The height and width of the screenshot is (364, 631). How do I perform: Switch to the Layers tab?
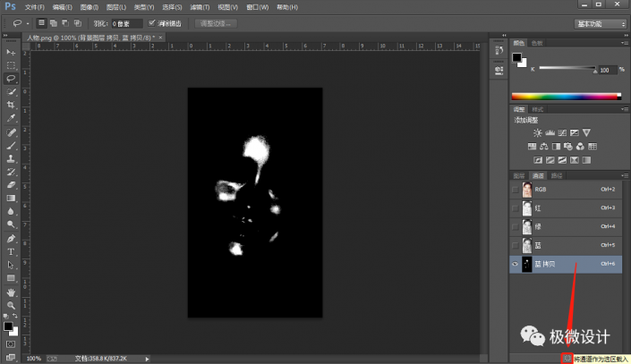[519, 175]
